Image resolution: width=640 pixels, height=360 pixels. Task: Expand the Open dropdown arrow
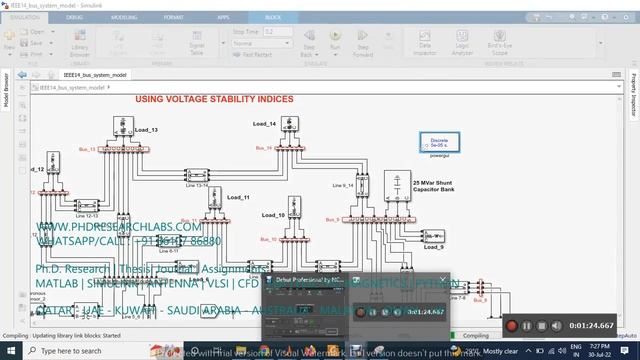[53, 32]
